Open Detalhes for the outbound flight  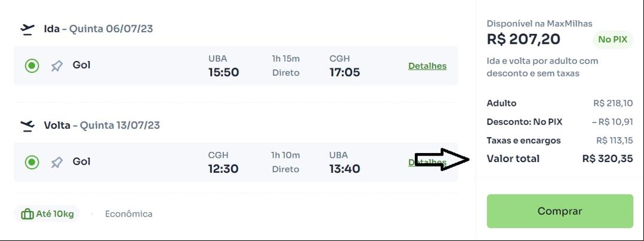point(427,66)
